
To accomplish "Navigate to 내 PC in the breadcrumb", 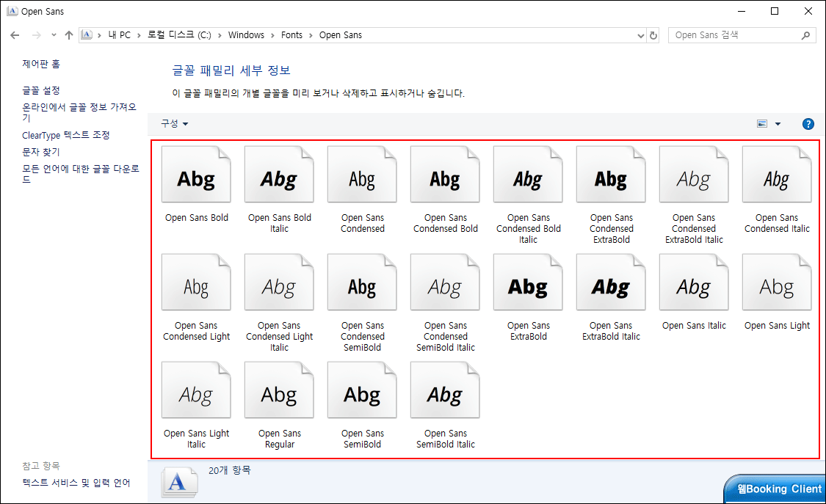I will tap(120, 35).
